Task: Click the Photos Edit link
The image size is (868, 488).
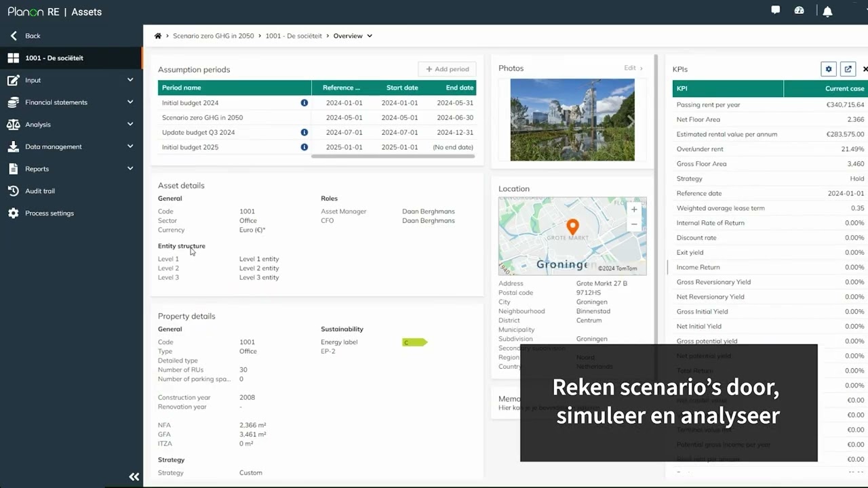Action: click(633, 68)
